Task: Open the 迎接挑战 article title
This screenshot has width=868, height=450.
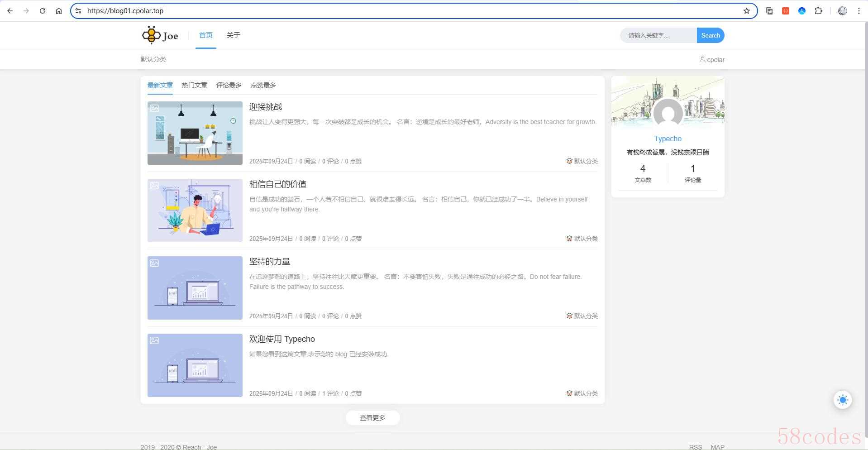Action: pyautogui.click(x=266, y=107)
